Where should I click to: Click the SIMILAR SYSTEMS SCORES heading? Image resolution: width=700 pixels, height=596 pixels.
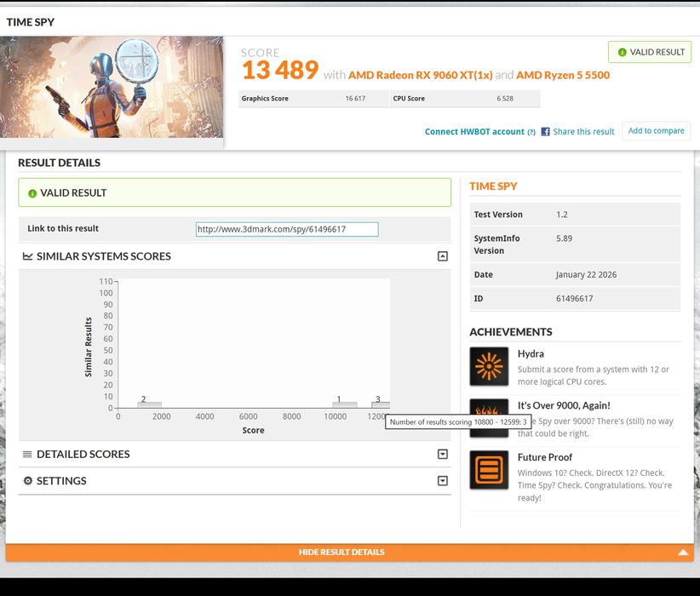coord(104,256)
